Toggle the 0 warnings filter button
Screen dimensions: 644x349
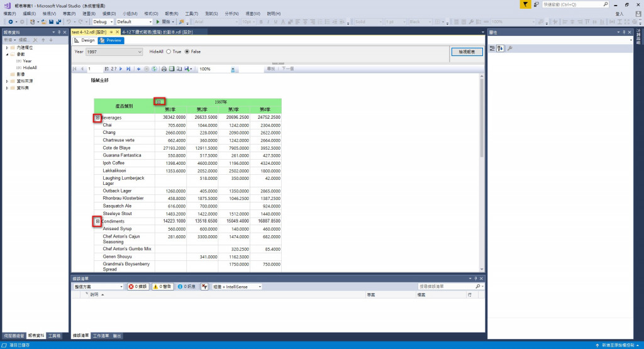162,287
